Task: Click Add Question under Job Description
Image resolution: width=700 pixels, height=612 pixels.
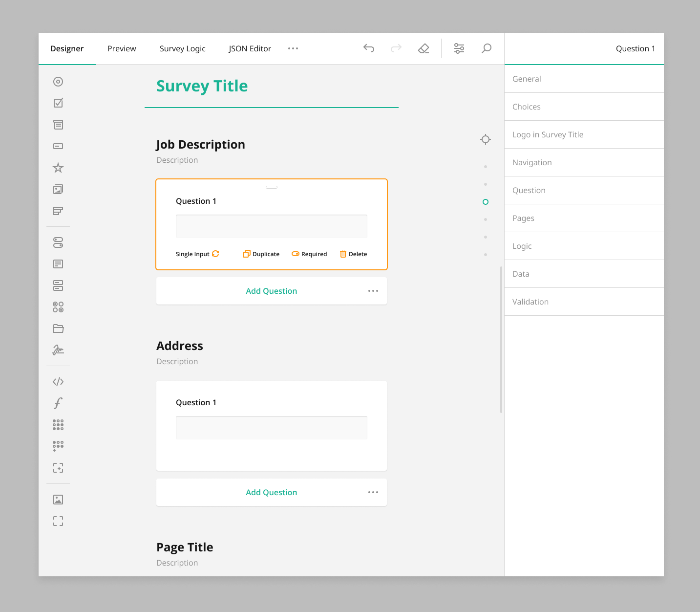Action: pyautogui.click(x=271, y=291)
